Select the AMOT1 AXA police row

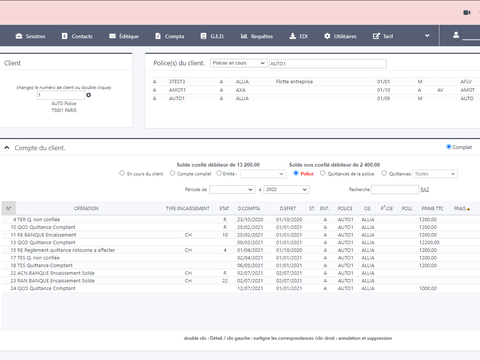[x=316, y=90]
